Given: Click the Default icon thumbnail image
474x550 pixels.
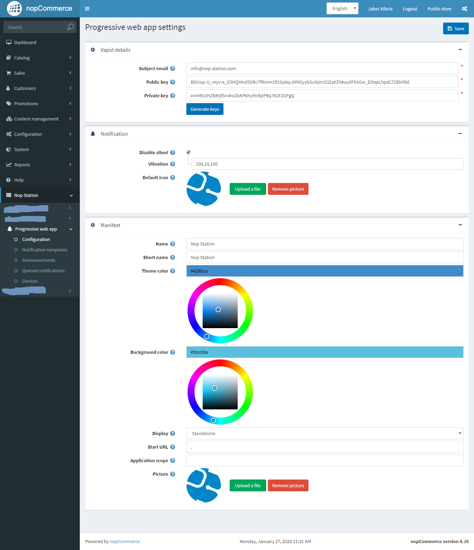Looking at the screenshot, I should click(x=203, y=189).
